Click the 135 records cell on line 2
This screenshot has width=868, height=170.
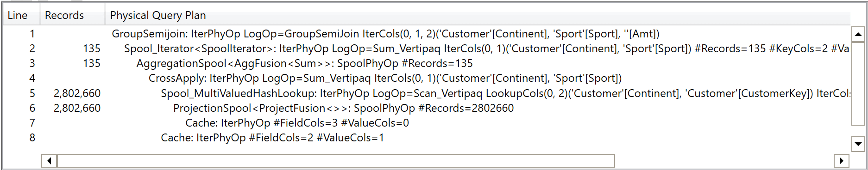(92, 49)
